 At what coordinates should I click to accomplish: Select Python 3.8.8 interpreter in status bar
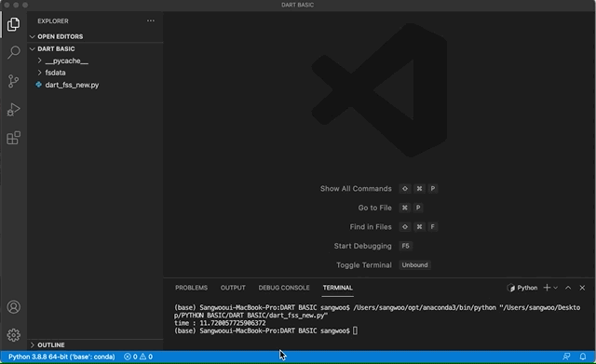(x=61, y=357)
